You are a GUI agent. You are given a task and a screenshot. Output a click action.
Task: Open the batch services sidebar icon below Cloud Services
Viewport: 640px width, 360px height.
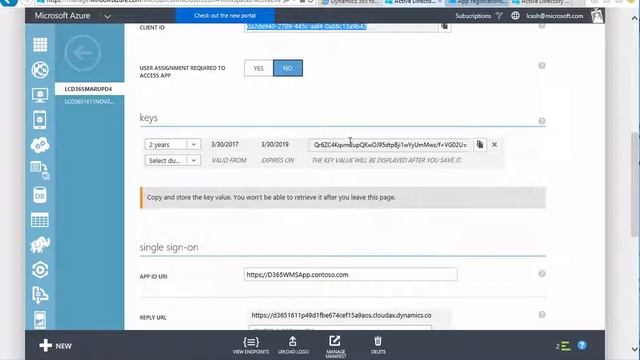click(x=40, y=170)
